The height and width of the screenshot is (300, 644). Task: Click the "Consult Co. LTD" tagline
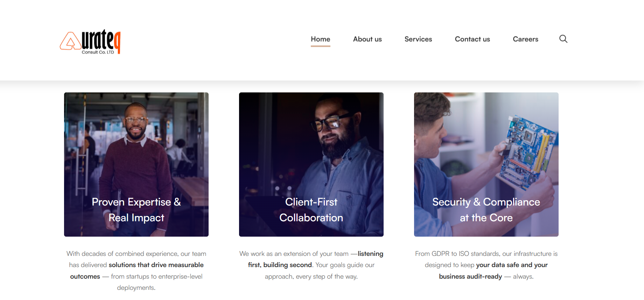(98, 52)
